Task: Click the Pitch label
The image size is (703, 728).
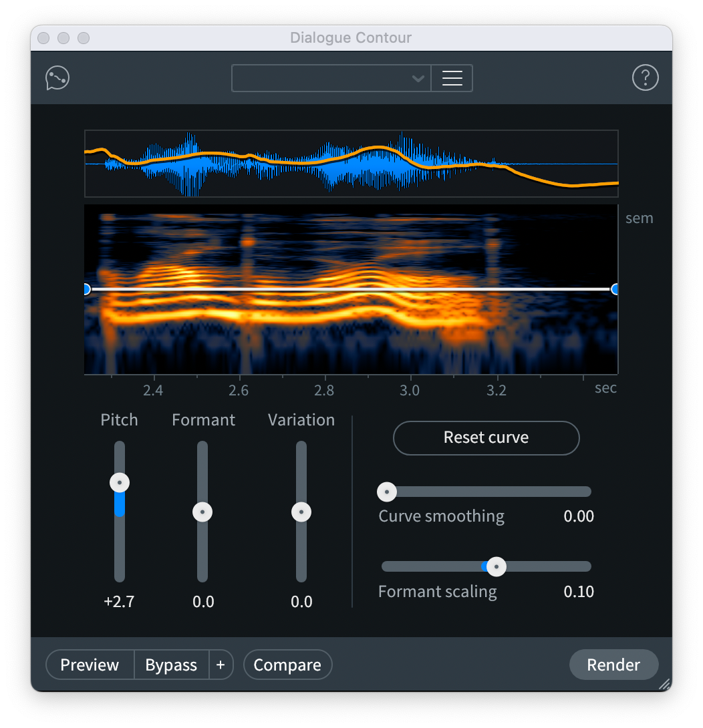Action: (119, 420)
